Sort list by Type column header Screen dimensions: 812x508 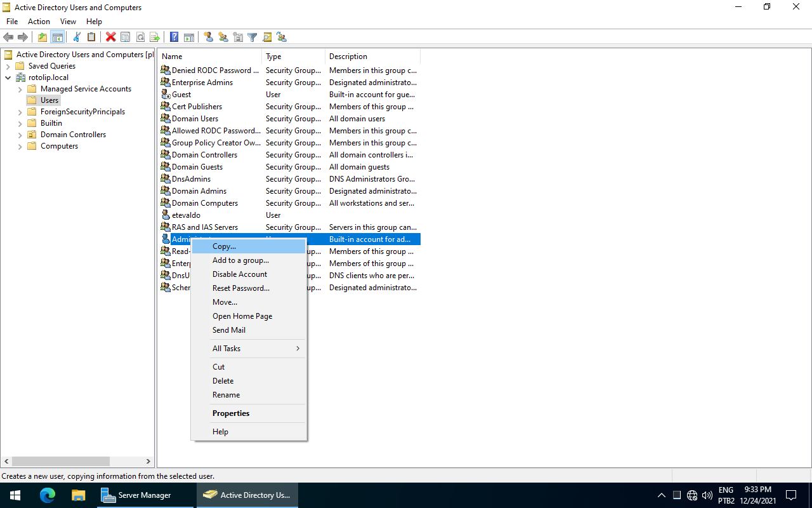click(x=292, y=57)
